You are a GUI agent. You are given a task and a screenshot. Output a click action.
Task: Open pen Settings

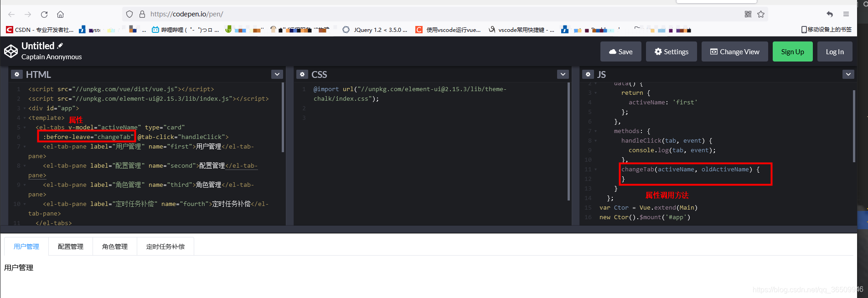pyautogui.click(x=671, y=51)
